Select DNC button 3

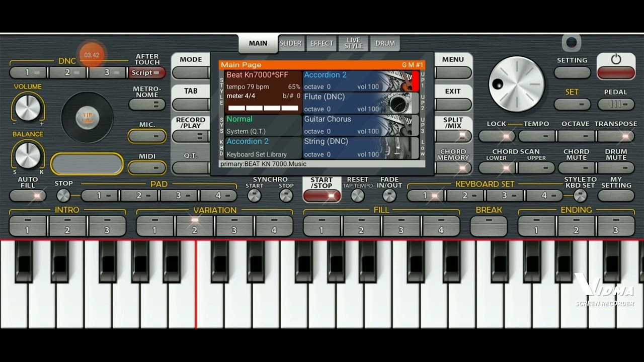[x=108, y=73]
